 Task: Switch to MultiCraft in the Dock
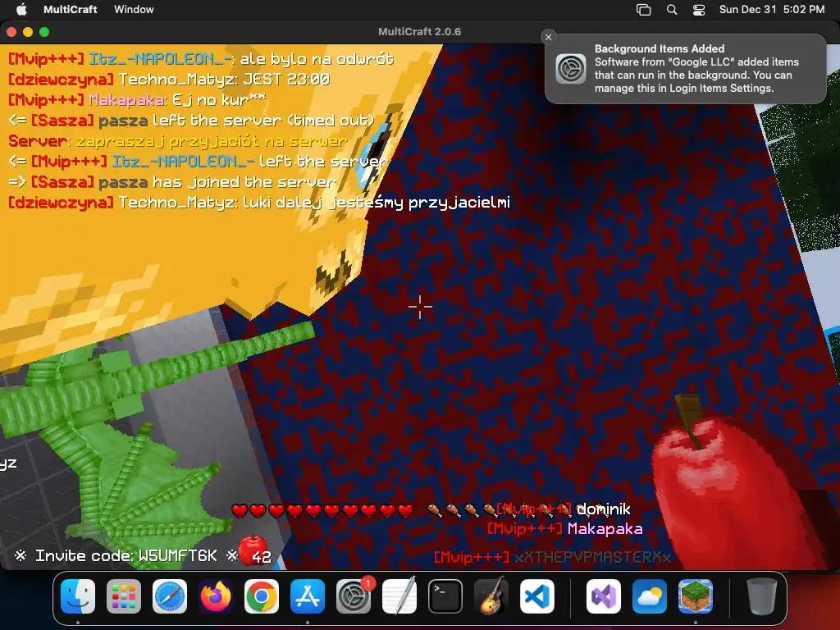point(696,596)
